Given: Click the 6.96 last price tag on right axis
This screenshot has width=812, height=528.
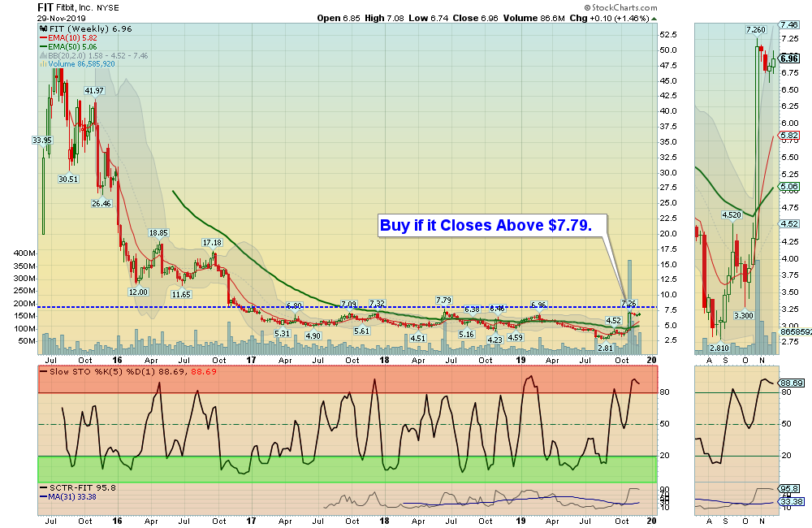Looking at the screenshot, I should [788, 58].
